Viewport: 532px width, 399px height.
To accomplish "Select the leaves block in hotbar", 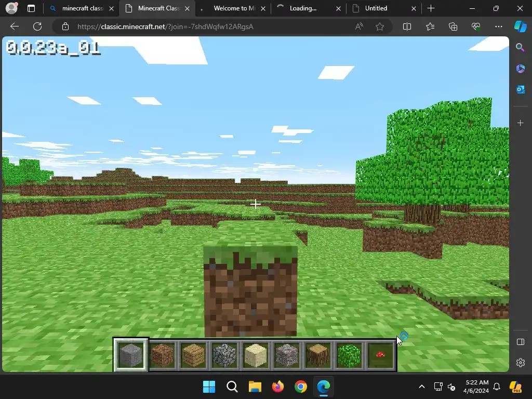I will click(349, 355).
